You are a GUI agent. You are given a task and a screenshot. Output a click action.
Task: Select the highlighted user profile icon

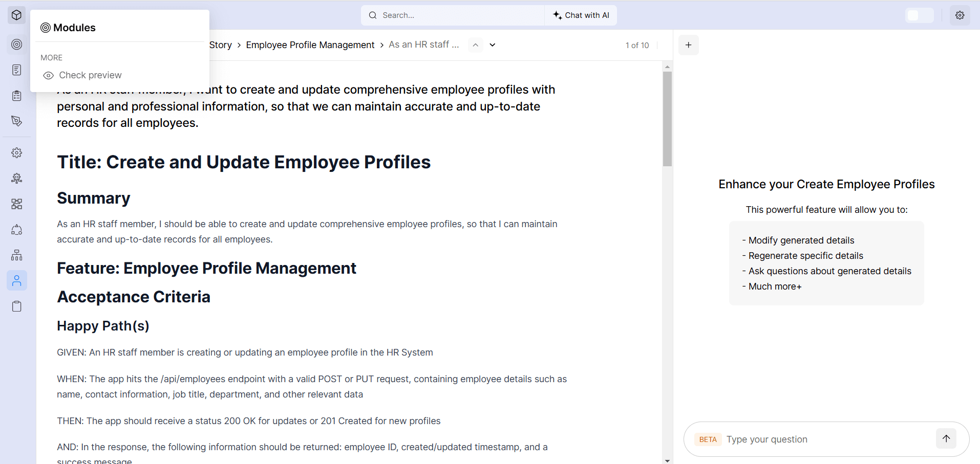pos(16,280)
